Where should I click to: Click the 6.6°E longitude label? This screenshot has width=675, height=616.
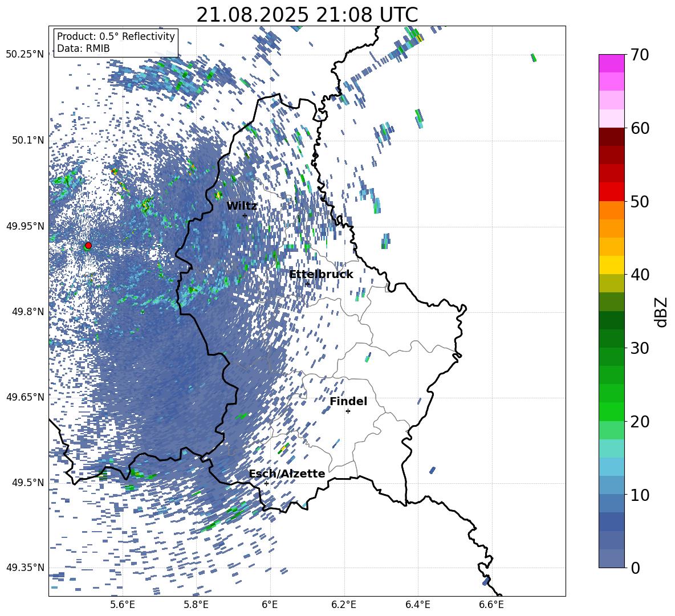point(491,605)
